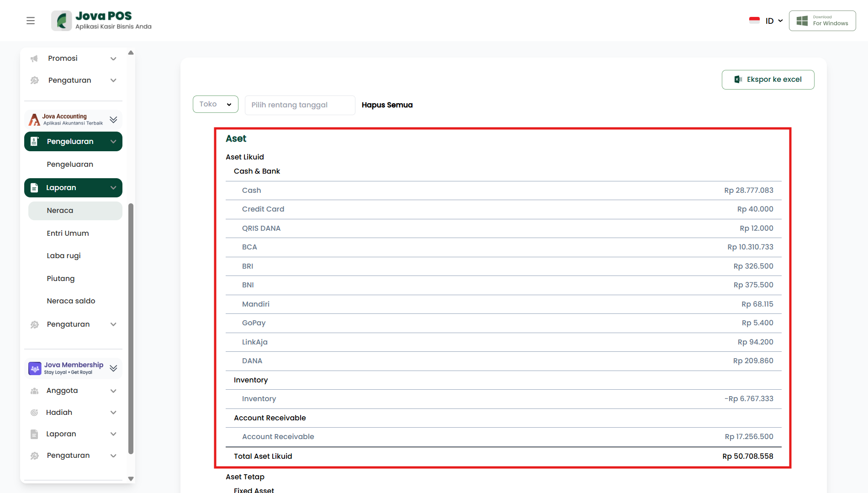Click the Jova Membership logo icon

click(x=35, y=368)
